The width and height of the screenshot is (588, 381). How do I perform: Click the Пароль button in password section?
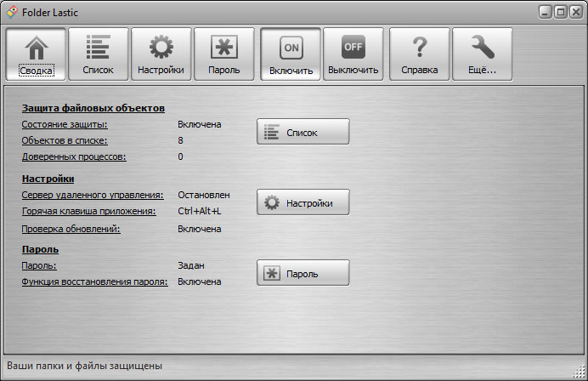[302, 273]
